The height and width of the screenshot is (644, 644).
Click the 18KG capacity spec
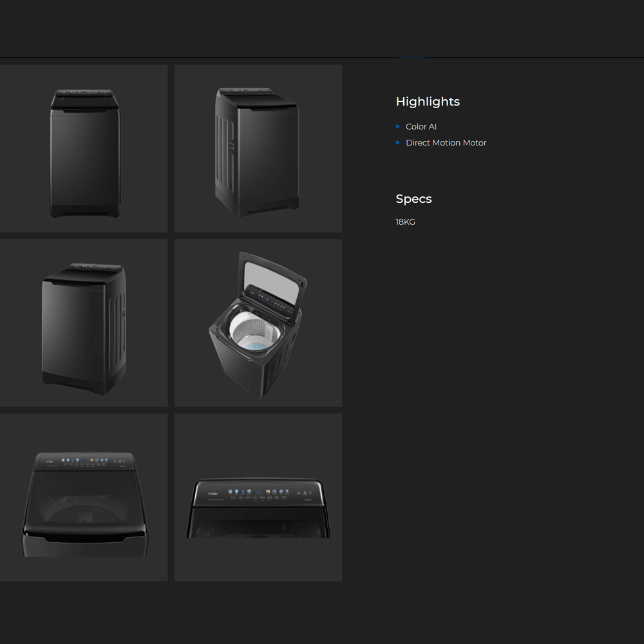(405, 222)
